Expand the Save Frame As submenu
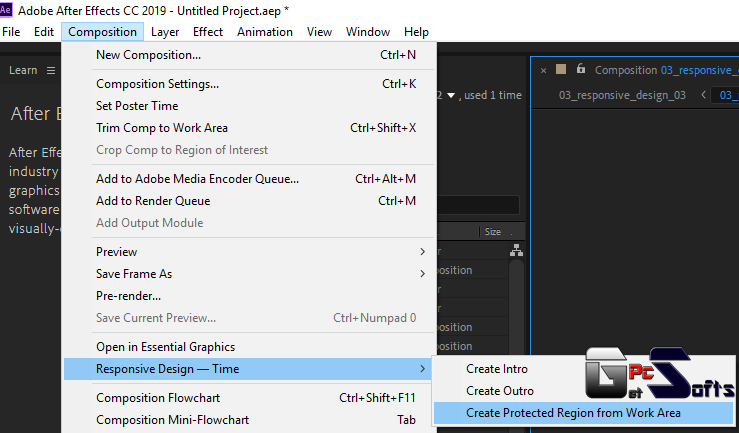 click(249, 274)
